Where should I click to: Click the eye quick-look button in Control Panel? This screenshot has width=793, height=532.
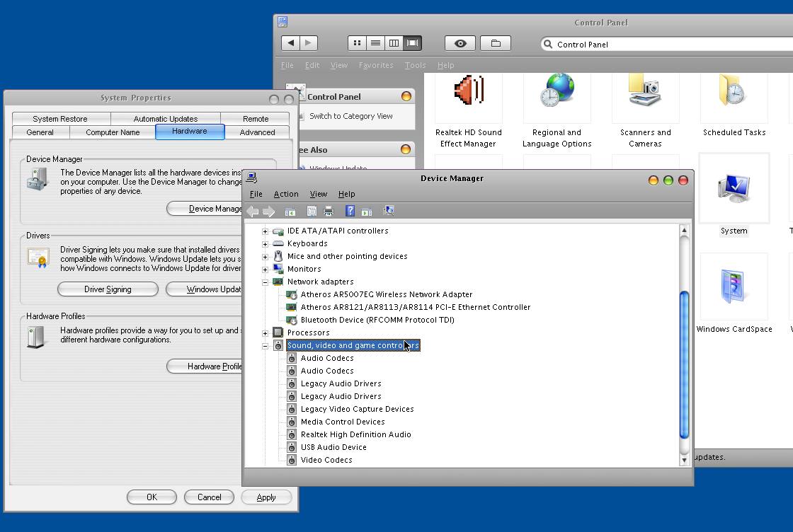point(460,43)
